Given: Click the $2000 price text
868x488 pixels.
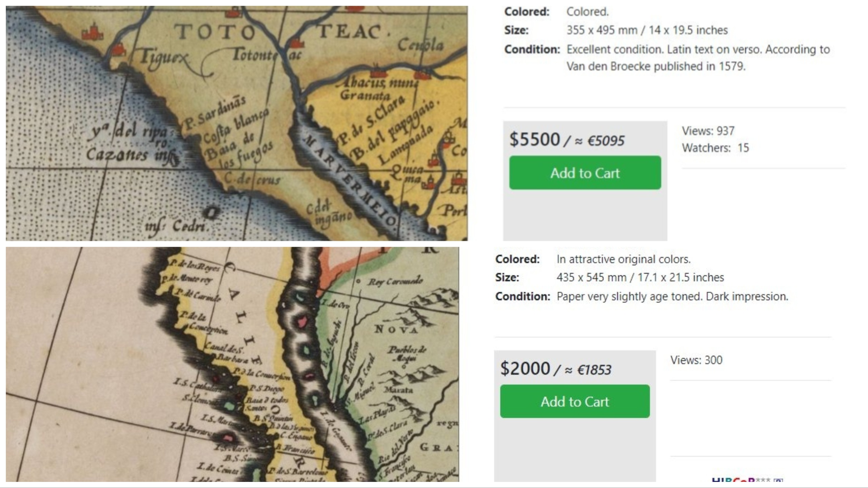Looking at the screenshot, I should click(x=525, y=368).
